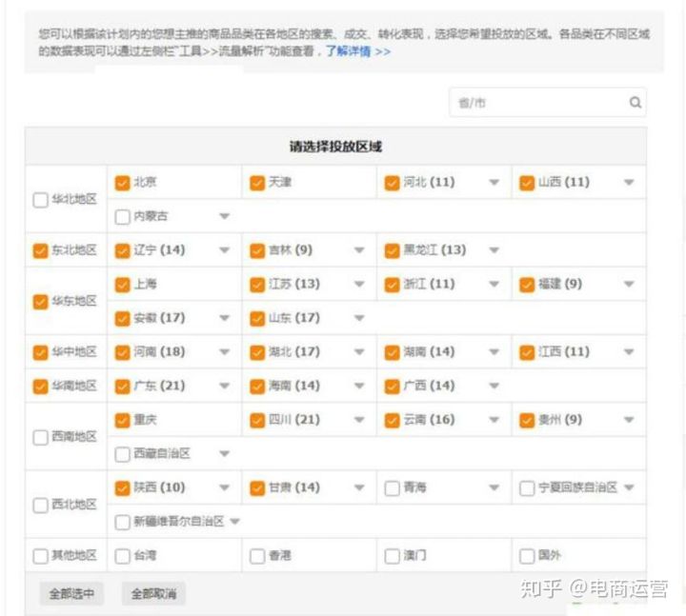
Task: Expand the 新疆维吾尔自治区 dropdown arrow
Action: (x=234, y=522)
